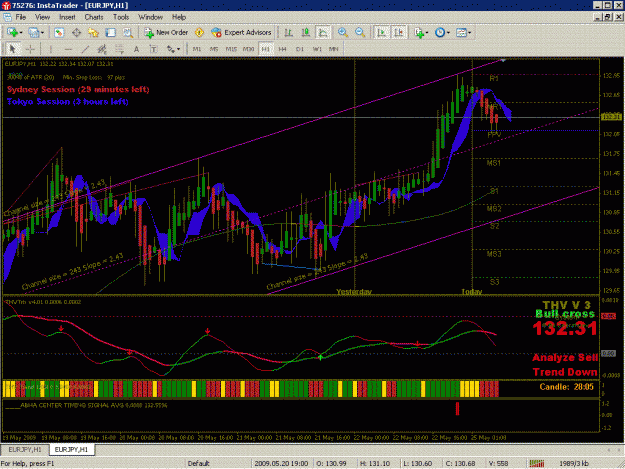The image size is (625, 469).
Task: Switch to the unselected EURJPY,H1 chart tab
Action: 25,449
